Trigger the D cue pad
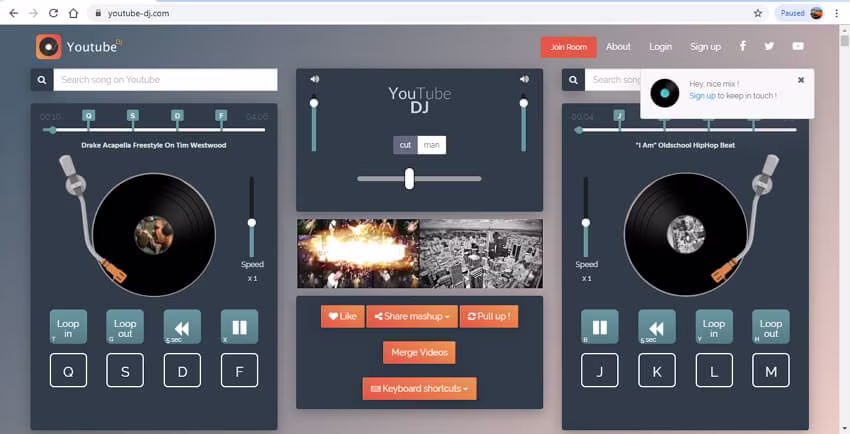 [x=182, y=371]
